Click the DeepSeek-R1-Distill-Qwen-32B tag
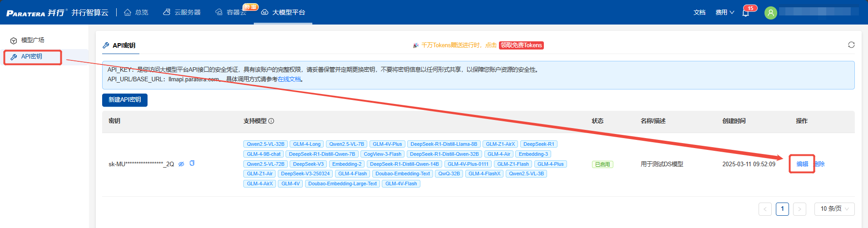Screen dimensions: 868x228 click(x=444, y=154)
